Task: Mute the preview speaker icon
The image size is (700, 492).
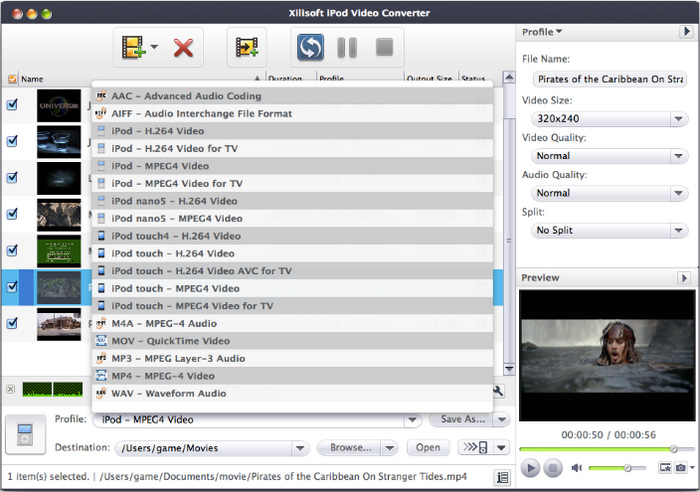Action: click(576, 468)
